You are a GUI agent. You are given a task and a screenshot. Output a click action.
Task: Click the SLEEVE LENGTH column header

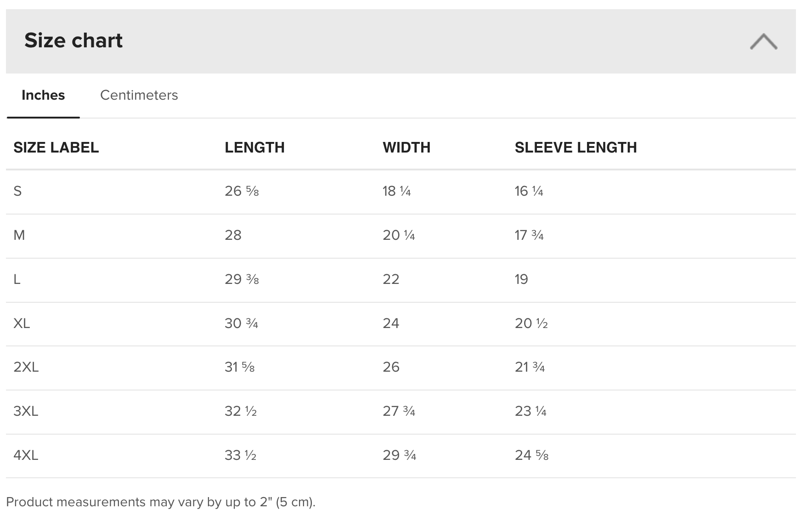click(x=575, y=147)
